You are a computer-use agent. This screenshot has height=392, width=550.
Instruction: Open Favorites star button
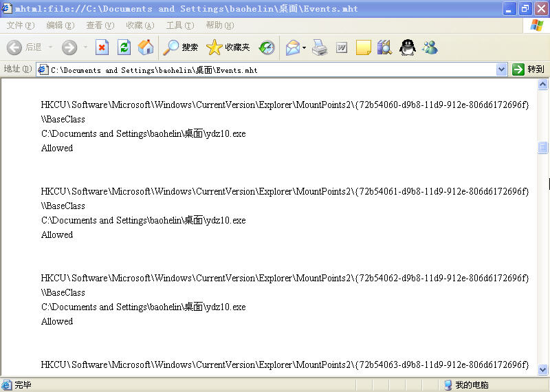[x=228, y=47]
